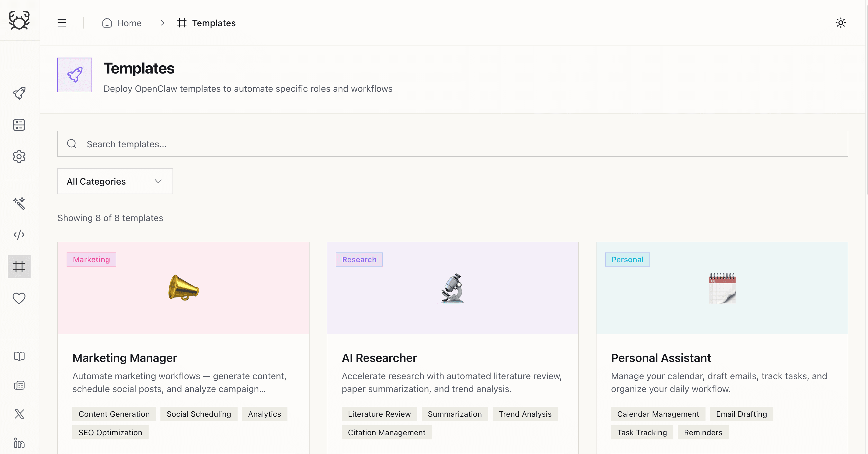868x454 pixels.
Task: Toggle light/dark theme with sun icon
Action: [840, 23]
